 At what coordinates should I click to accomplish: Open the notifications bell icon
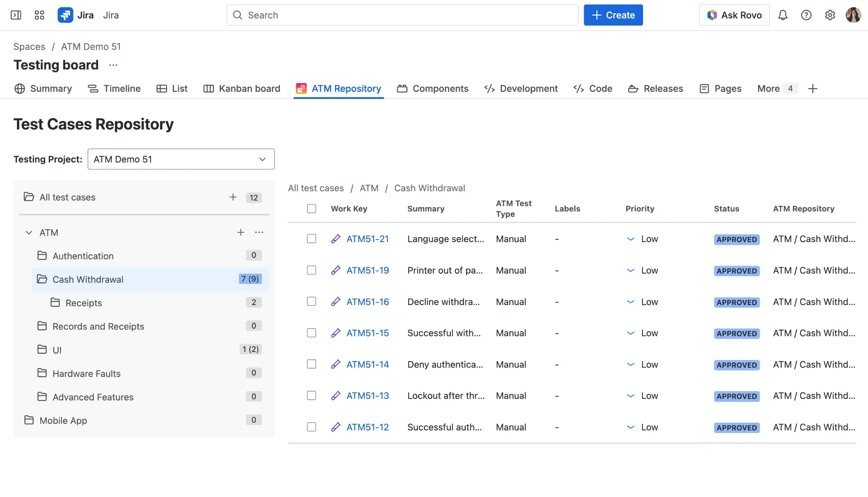783,15
